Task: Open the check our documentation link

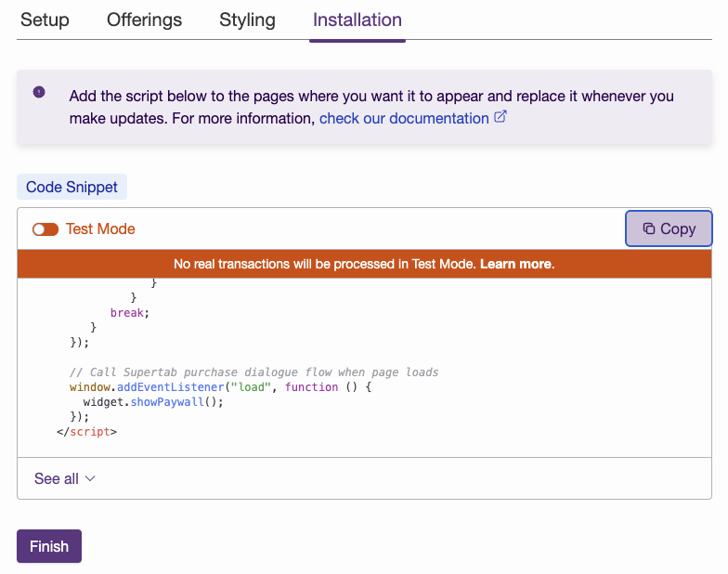Action: 404,119
